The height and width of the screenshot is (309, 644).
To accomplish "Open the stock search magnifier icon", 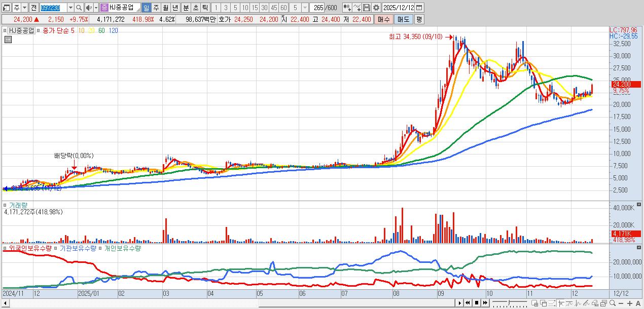I will coord(79,8).
